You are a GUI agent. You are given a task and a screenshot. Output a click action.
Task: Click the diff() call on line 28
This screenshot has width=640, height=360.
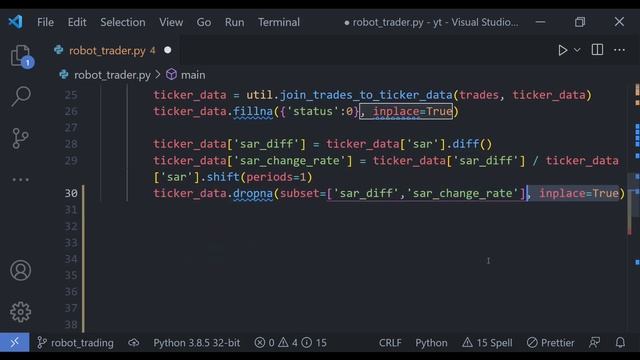tap(472, 144)
